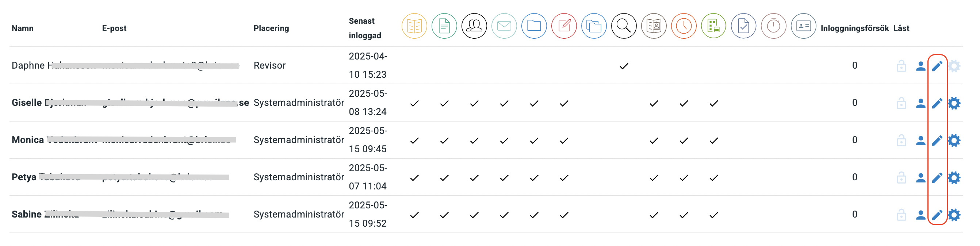The image size is (980, 246).
Task: Toggle lock icon in Daphne's row
Action: click(x=901, y=66)
